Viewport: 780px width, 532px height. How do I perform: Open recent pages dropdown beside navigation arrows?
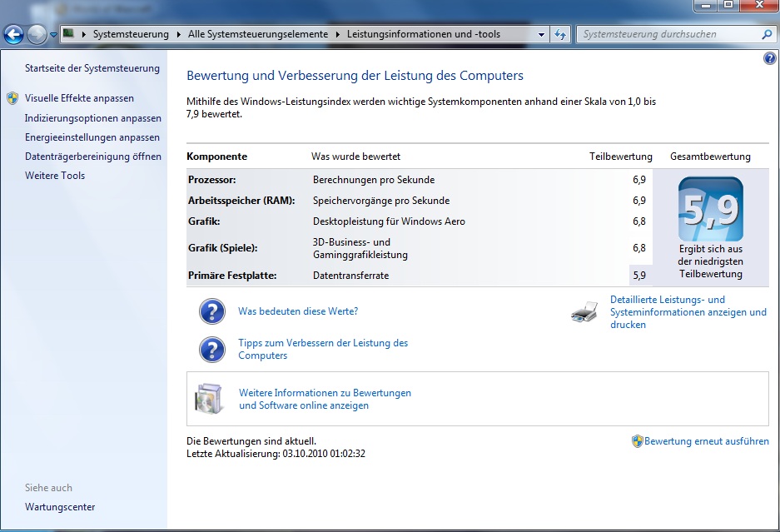(53, 35)
